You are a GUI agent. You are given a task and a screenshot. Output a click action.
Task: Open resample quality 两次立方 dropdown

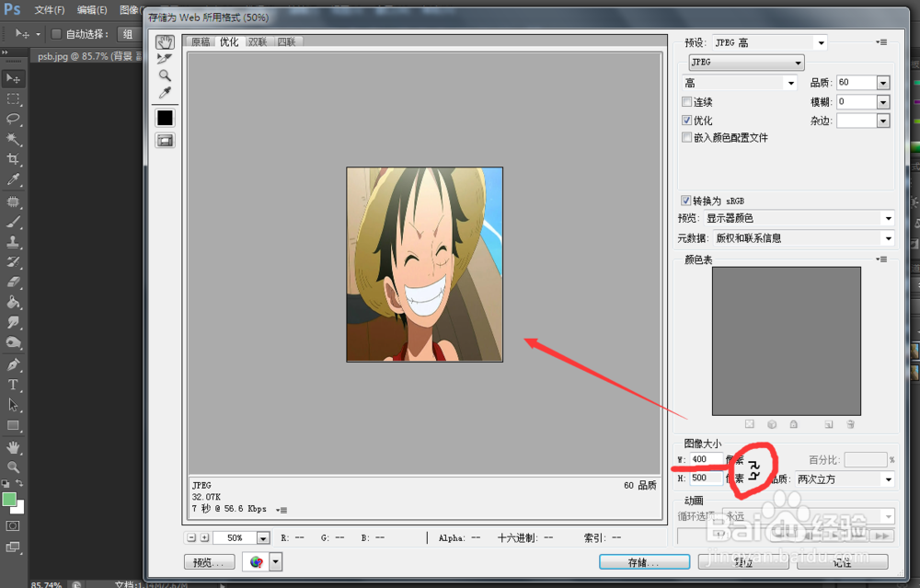845,479
